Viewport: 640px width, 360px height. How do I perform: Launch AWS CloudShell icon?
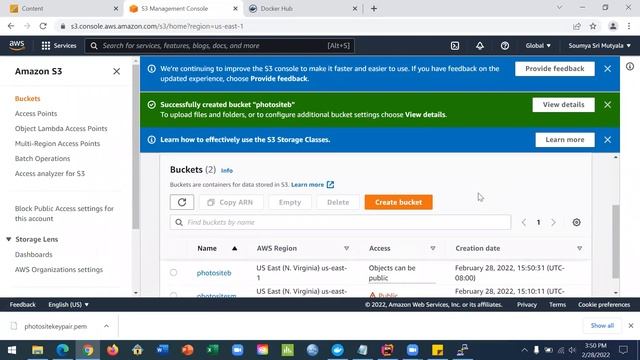click(x=455, y=46)
